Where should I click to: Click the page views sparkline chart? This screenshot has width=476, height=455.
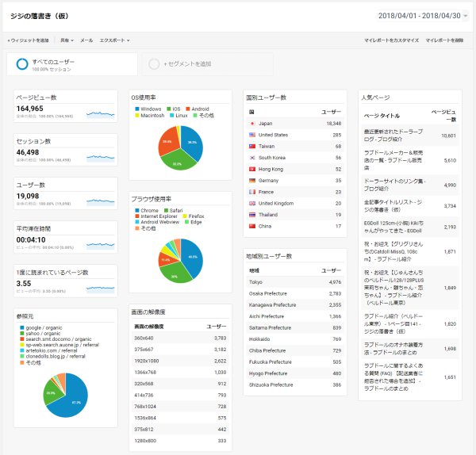(101, 114)
